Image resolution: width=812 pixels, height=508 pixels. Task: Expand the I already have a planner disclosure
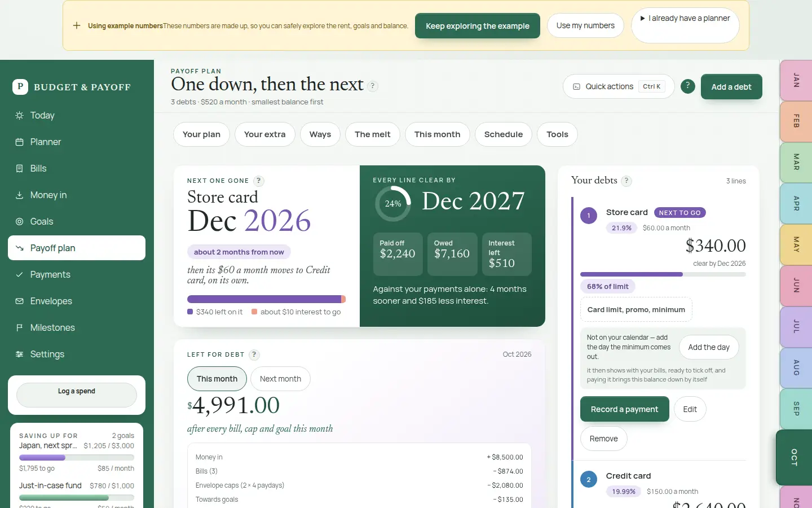pos(685,18)
